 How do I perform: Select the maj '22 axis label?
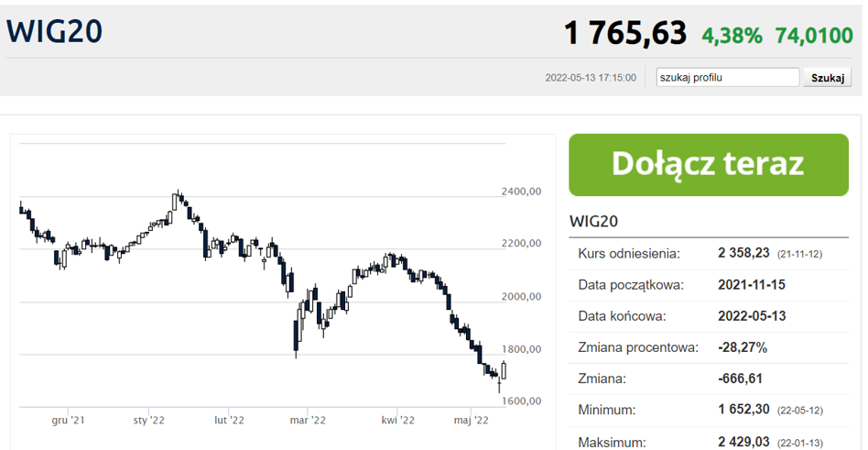(x=473, y=421)
